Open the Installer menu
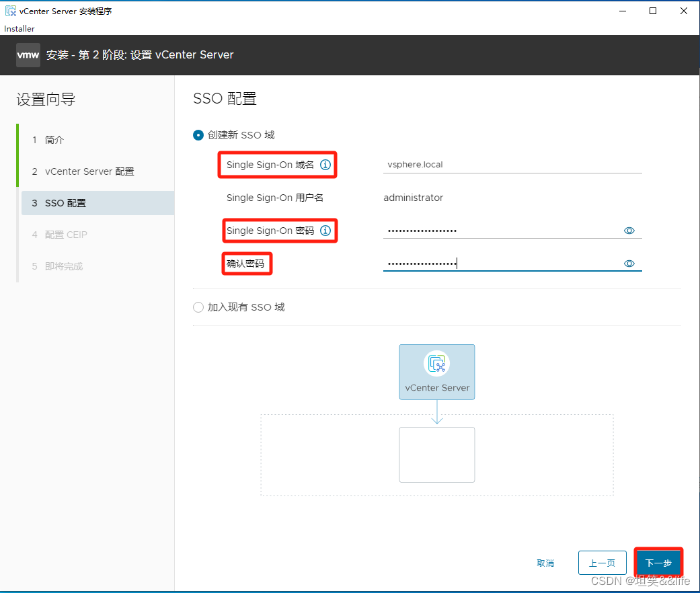 coord(20,28)
